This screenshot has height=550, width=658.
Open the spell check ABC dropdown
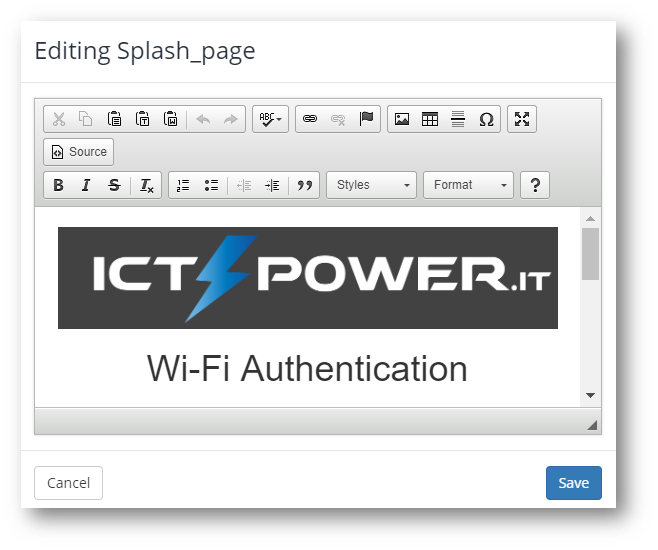click(x=270, y=119)
